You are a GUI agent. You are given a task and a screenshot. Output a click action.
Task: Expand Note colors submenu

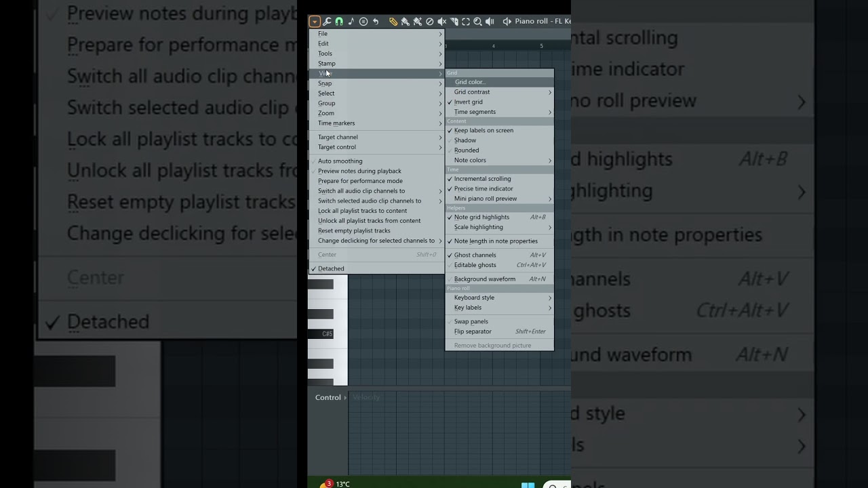pyautogui.click(x=499, y=160)
